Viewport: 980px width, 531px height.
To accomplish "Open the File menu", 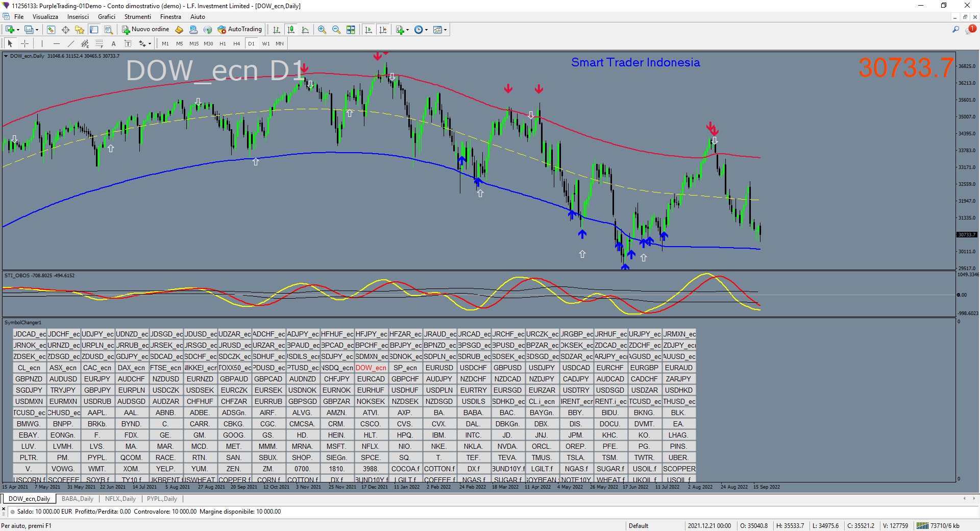I will [19, 17].
